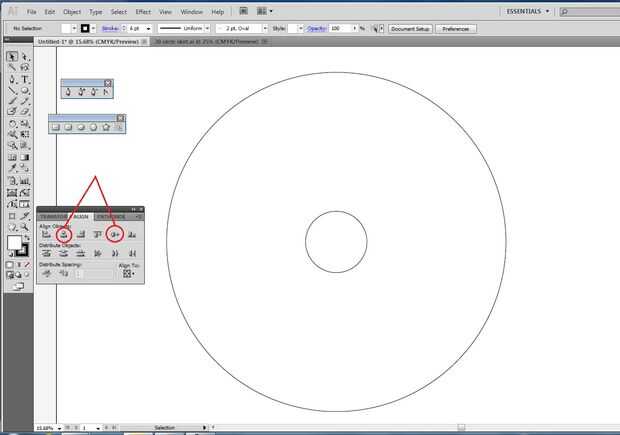The width and height of the screenshot is (620, 435).
Task: Set paint to None (red slash) in toolbox
Action: click(27, 265)
